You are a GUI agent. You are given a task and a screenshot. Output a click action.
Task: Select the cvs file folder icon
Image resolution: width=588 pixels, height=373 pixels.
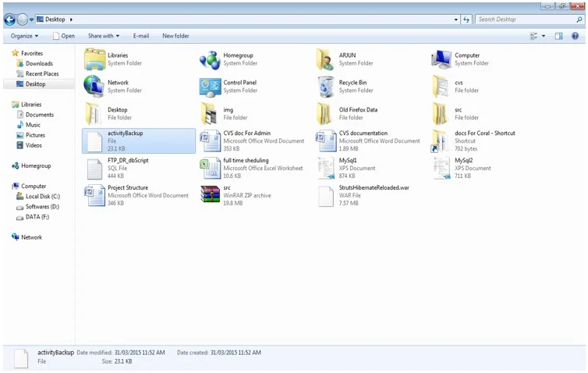[x=441, y=87]
